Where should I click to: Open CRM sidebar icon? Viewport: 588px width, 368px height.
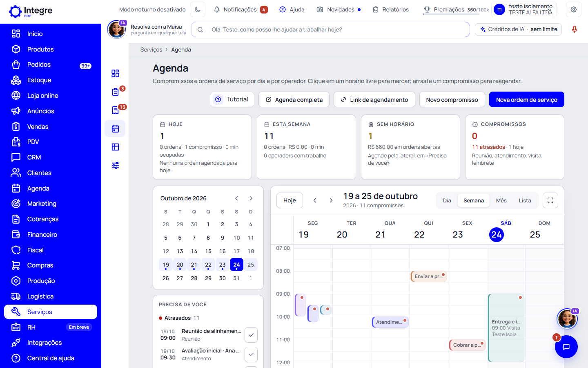tap(16, 157)
